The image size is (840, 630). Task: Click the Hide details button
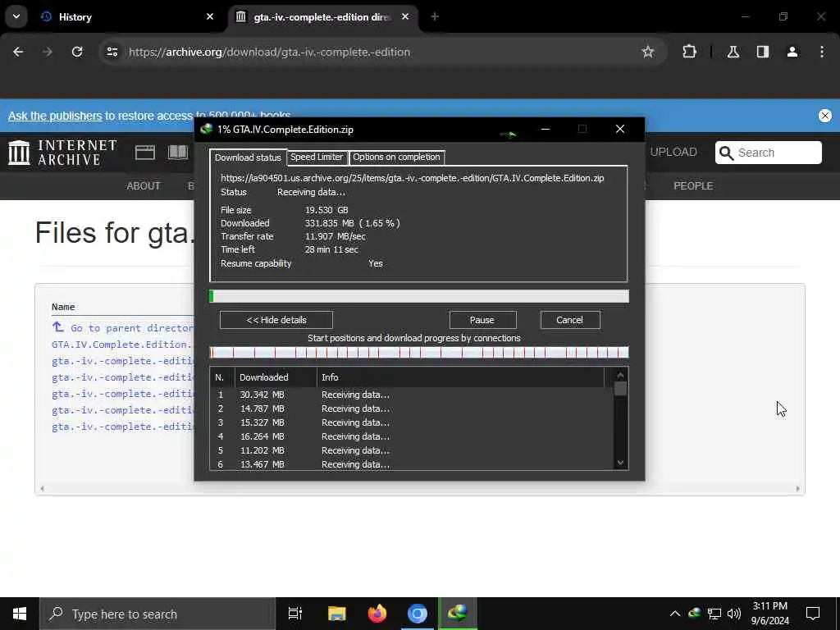276,320
